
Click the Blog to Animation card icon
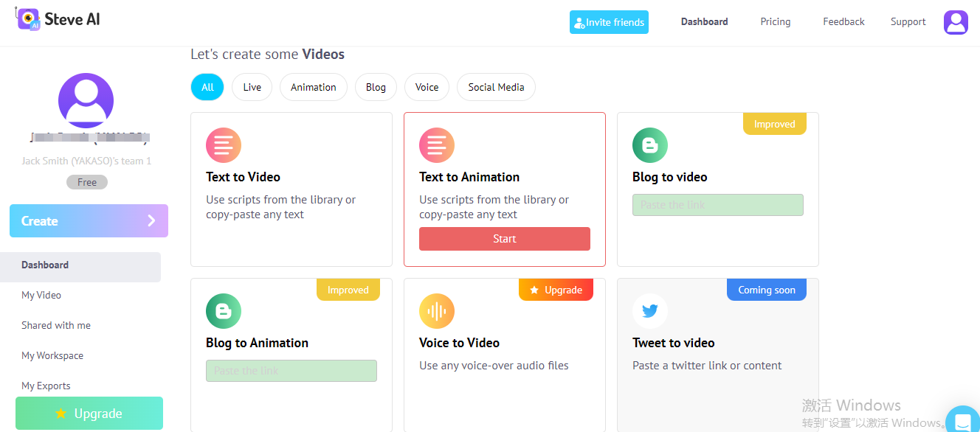[x=224, y=311]
